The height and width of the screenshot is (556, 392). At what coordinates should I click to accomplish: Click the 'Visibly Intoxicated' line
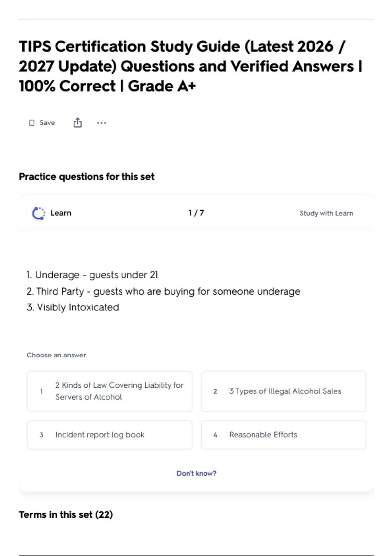click(73, 307)
